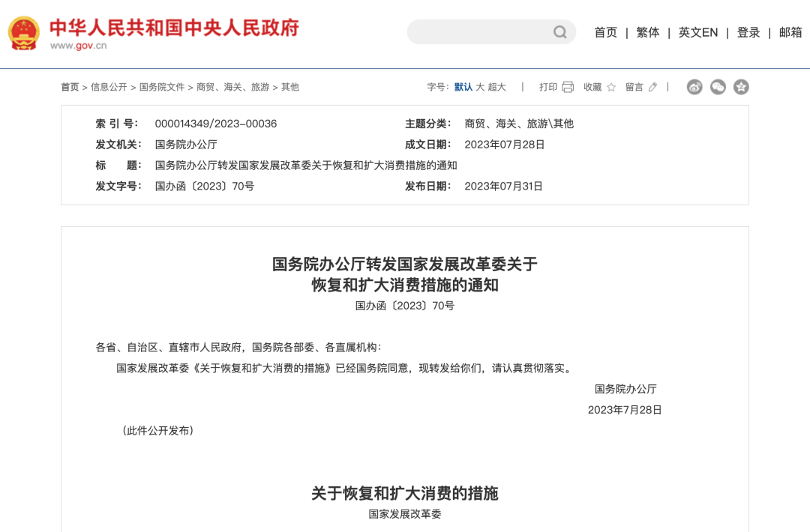Image resolution: width=810 pixels, height=532 pixels.
Task: Click the search magnifier icon
Action: (560, 32)
